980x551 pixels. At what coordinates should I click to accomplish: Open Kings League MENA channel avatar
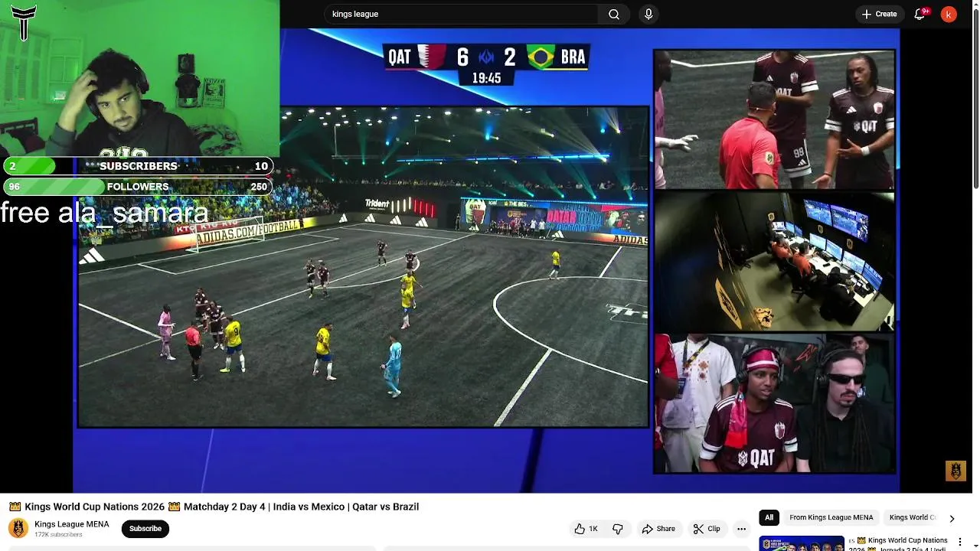tap(18, 528)
